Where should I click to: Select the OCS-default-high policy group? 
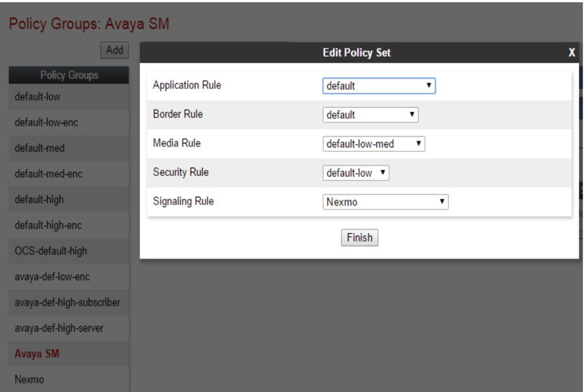(69, 251)
